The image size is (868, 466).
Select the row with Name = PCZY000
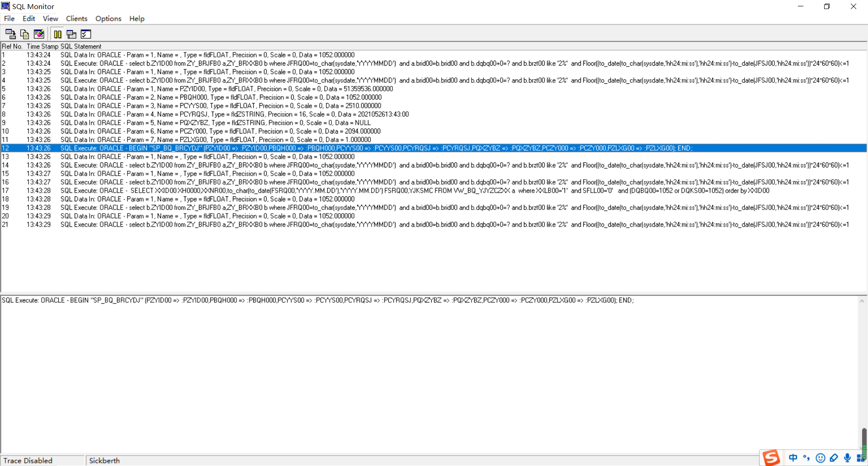(x=434, y=131)
